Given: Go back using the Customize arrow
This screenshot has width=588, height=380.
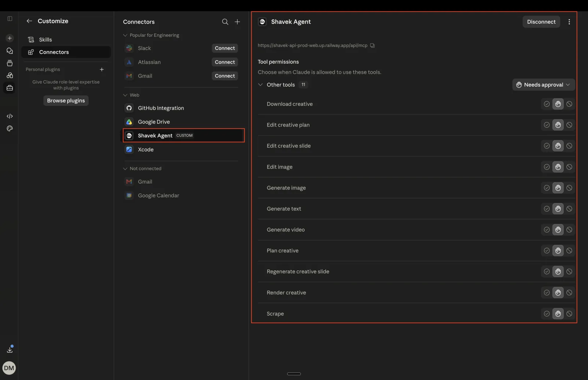Looking at the screenshot, I should (29, 21).
